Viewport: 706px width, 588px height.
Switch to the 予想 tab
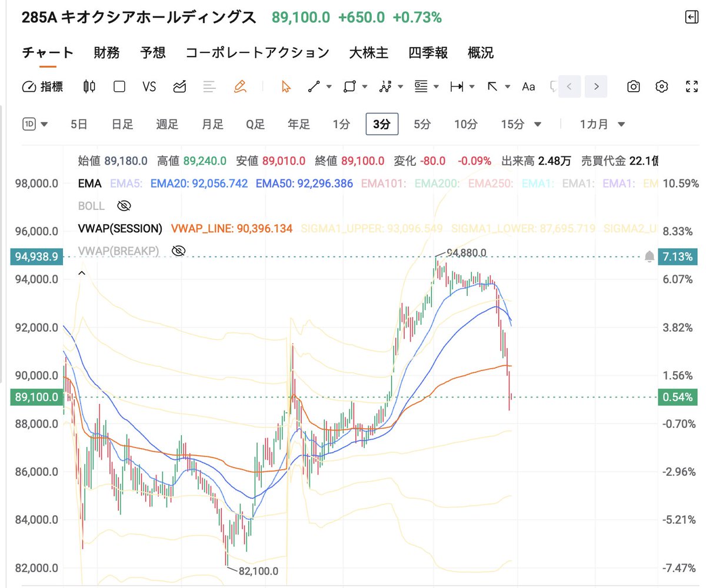(x=153, y=53)
